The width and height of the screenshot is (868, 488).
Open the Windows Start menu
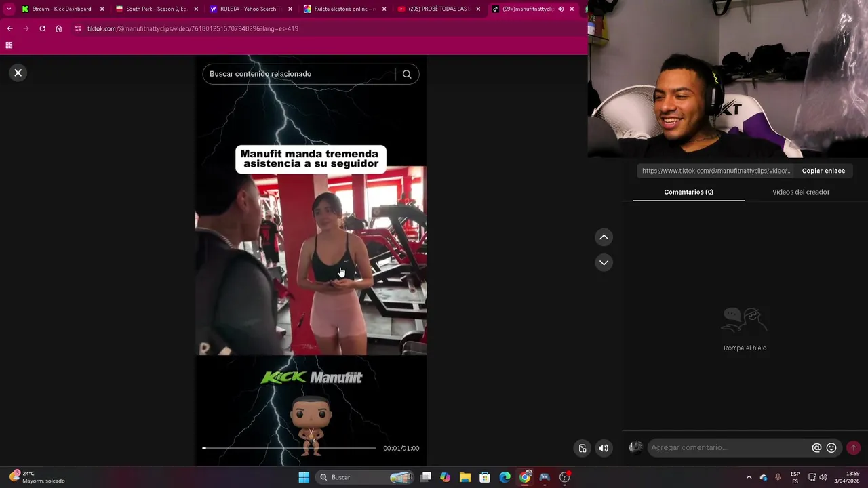coord(304,477)
